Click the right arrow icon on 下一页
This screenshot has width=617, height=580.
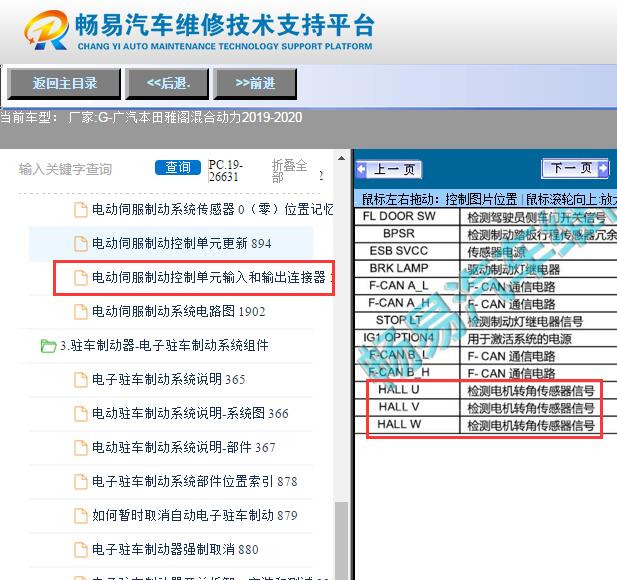[x=603, y=168]
